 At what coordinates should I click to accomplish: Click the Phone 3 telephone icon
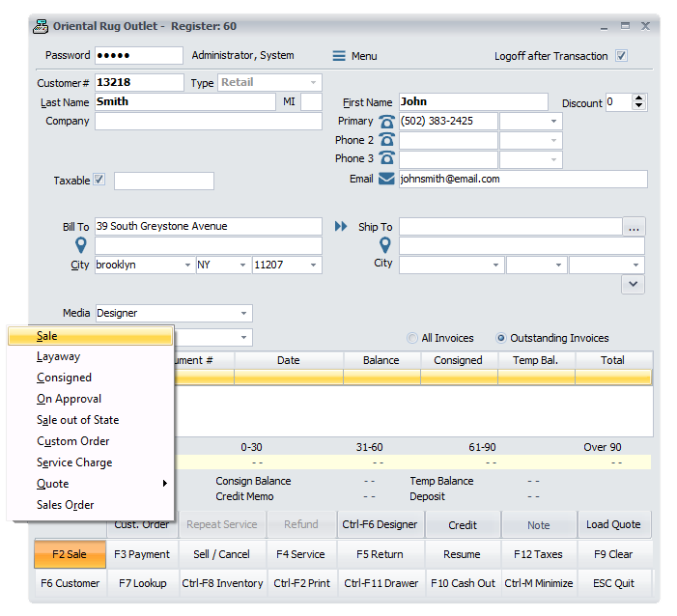(x=386, y=158)
